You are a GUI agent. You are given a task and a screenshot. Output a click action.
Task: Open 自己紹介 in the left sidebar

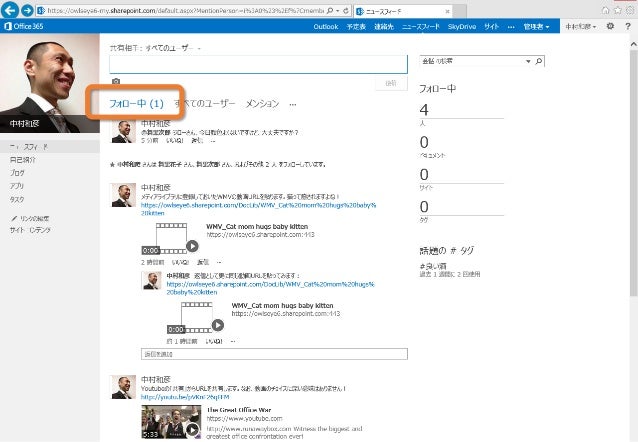point(22,160)
